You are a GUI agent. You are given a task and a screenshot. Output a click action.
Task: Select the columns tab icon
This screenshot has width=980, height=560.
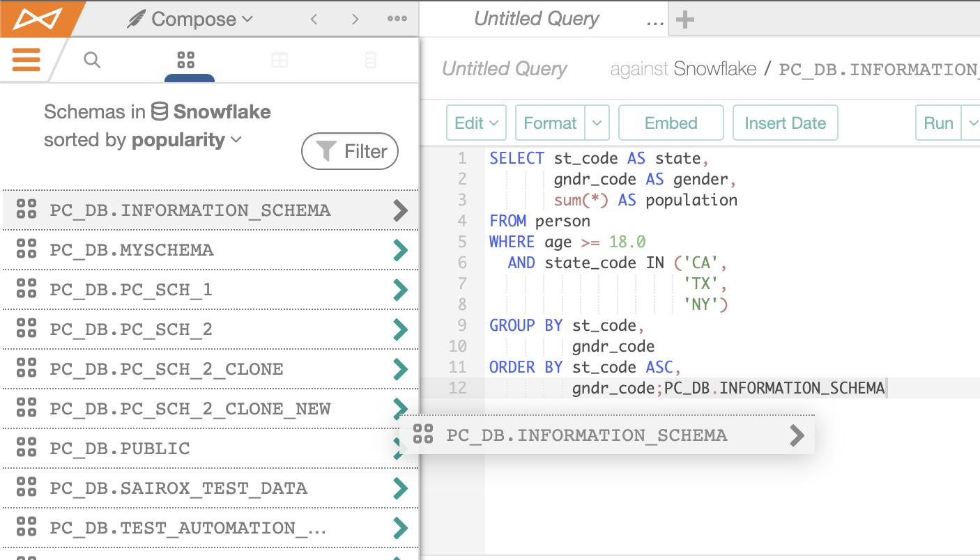point(371,61)
